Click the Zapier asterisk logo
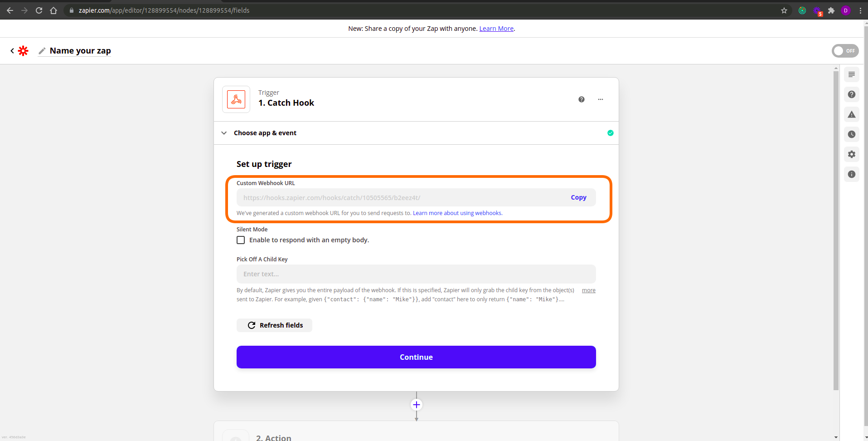The image size is (868, 441). [x=23, y=51]
